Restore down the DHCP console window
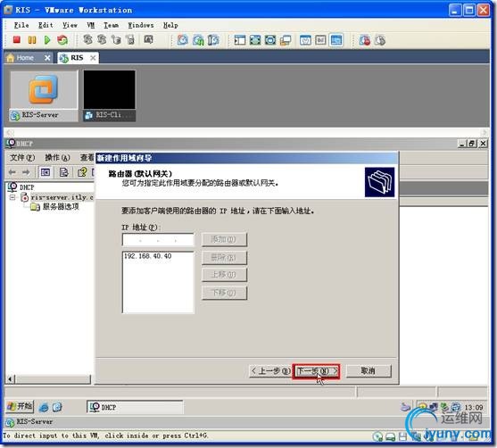Viewport: 497px width, 448px height. pos(472,144)
